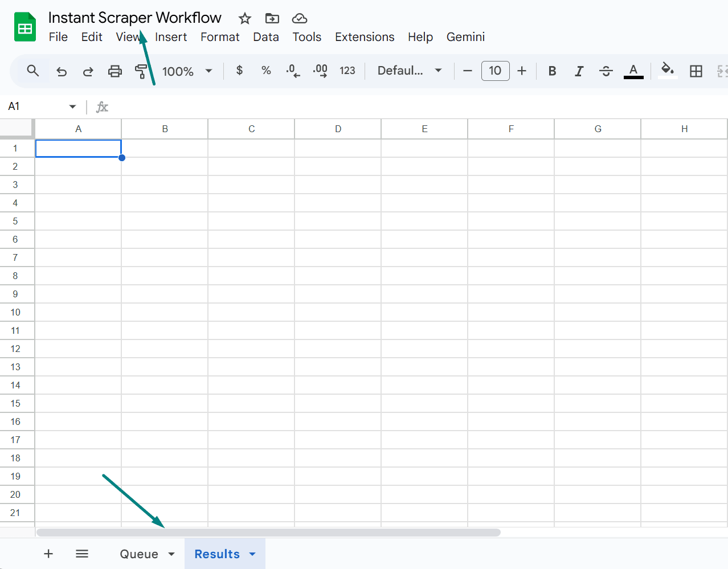Activate the paint format tool
This screenshot has height=569, width=728.
141,71
